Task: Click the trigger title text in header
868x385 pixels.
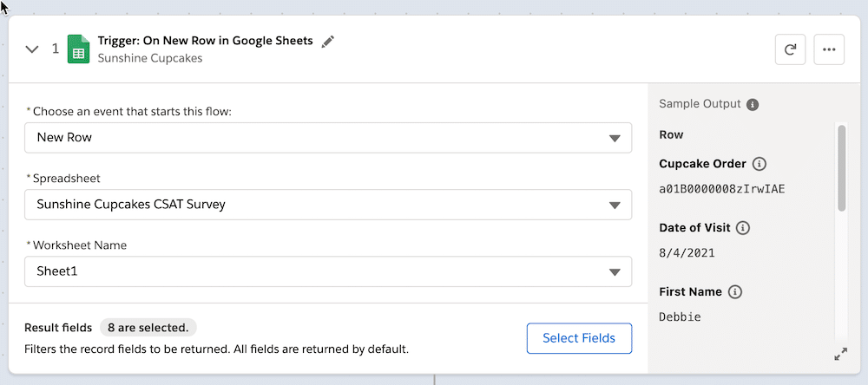Action: click(x=206, y=41)
